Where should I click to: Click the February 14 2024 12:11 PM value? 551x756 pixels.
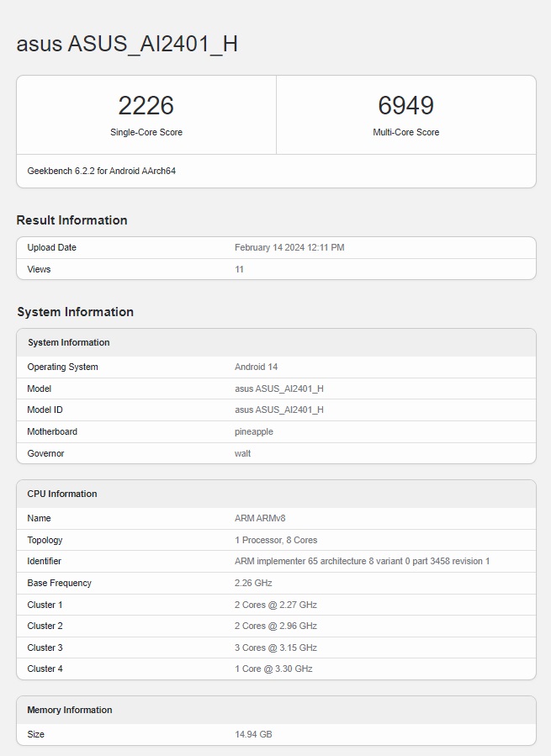coord(289,247)
